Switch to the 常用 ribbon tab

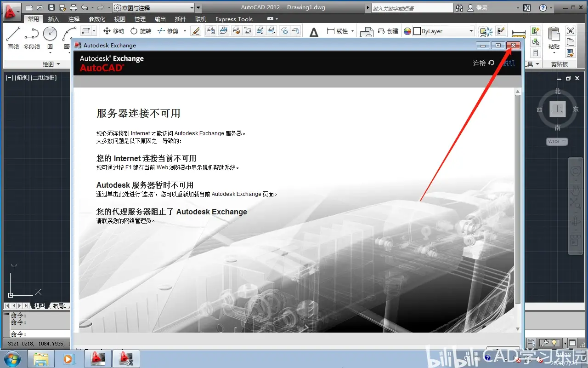tap(34, 19)
